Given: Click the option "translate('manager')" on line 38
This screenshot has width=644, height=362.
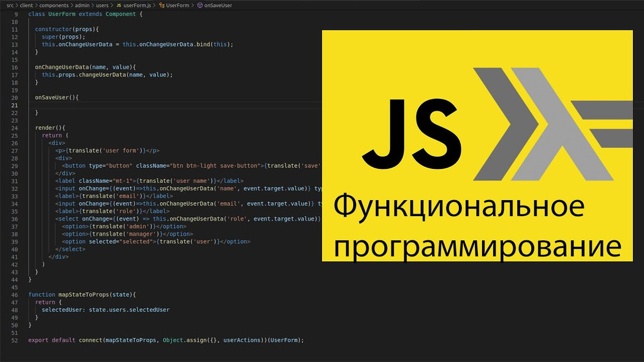Looking at the screenshot, I should pos(126,234).
